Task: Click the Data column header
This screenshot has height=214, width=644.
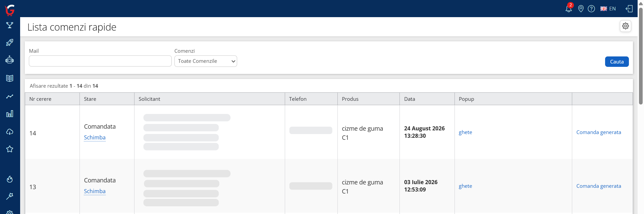Action: click(x=427, y=99)
